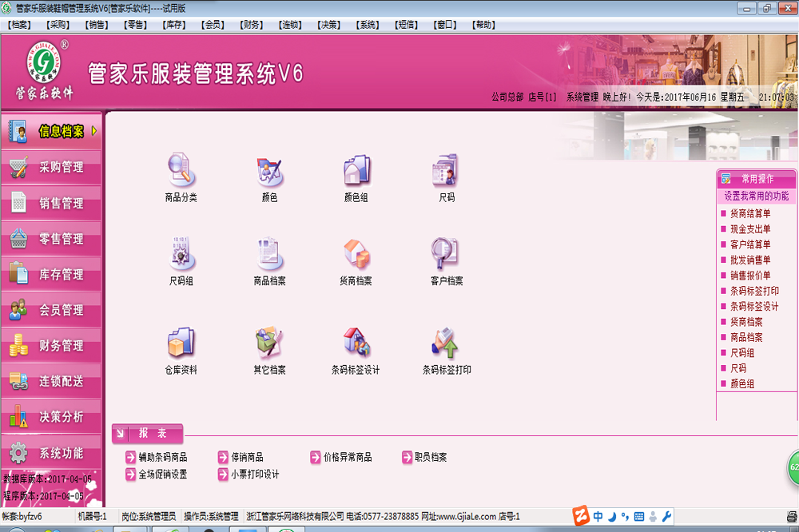Open the 价格异常商品 report
This screenshot has width=799, height=532.
click(341, 457)
